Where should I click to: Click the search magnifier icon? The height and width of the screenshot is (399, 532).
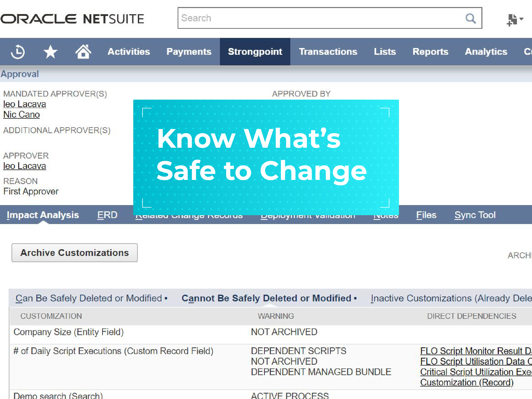tap(470, 18)
